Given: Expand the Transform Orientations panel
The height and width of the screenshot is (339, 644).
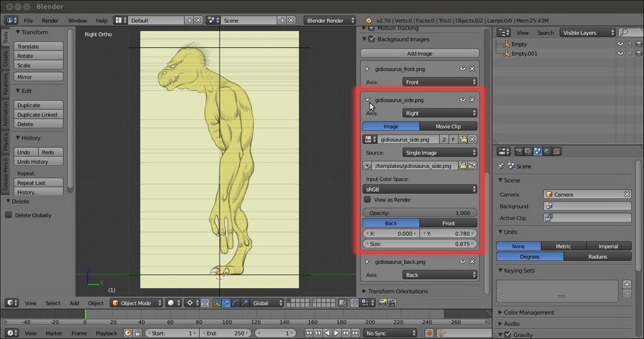Looking at the screenshot, I should [364, 291].
